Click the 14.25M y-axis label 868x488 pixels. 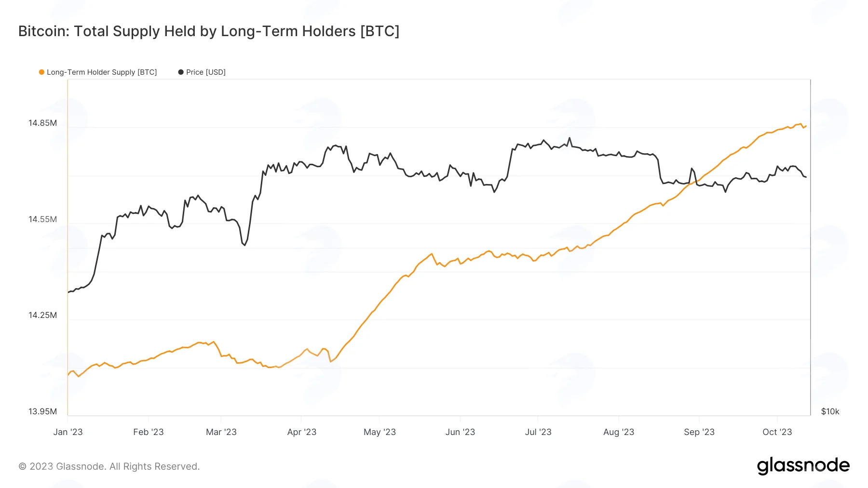pyautogui.click(x=42, y=315)
